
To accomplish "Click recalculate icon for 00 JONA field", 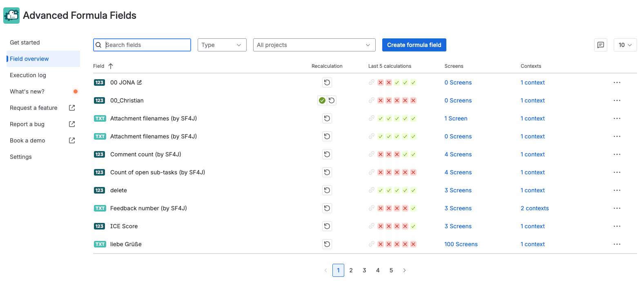I will tap(327, 82).
